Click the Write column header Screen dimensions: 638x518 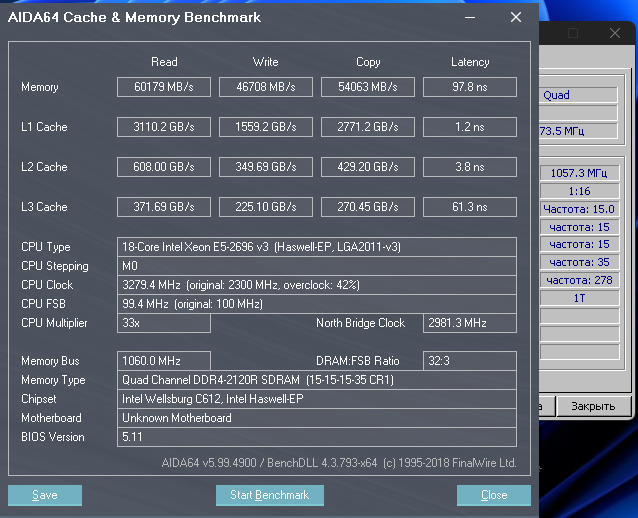[266, 62]
